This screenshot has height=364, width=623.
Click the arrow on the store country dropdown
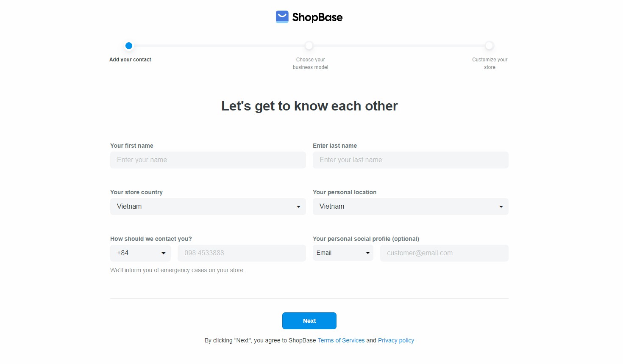[298, 207]
